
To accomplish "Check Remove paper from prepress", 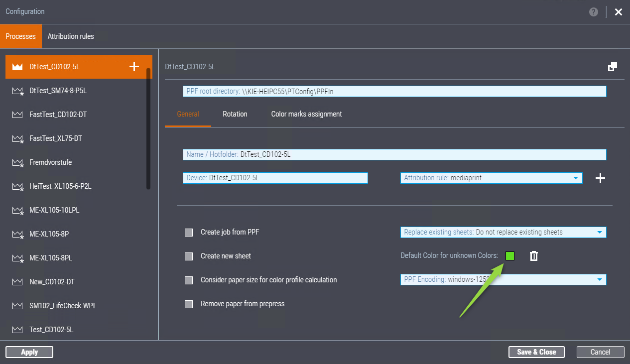I will 189,304.
